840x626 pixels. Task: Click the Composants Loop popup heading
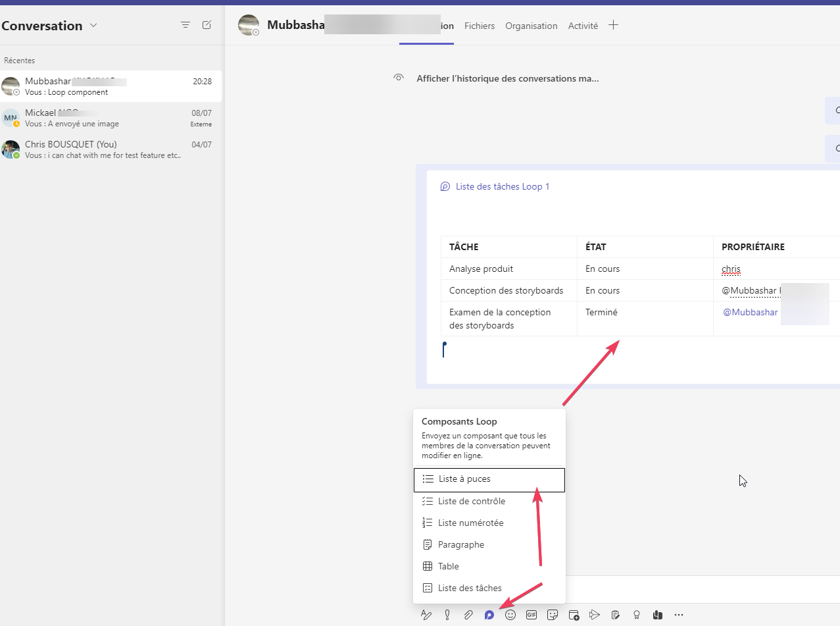pos(459,421)
